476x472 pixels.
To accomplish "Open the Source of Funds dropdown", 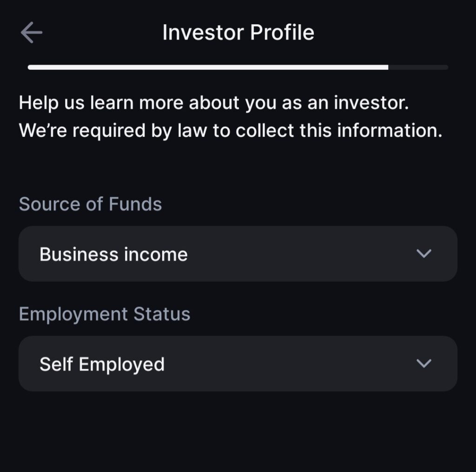I will click(x=238, y=254).
